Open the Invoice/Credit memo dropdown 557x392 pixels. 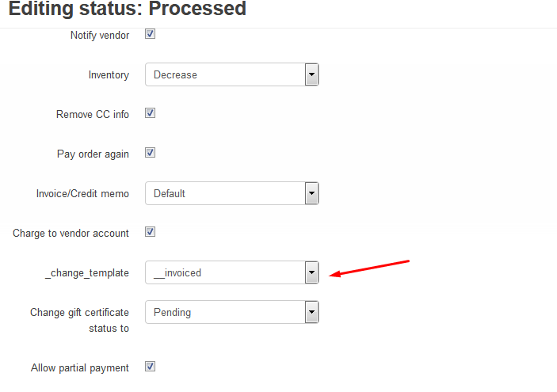231,193
